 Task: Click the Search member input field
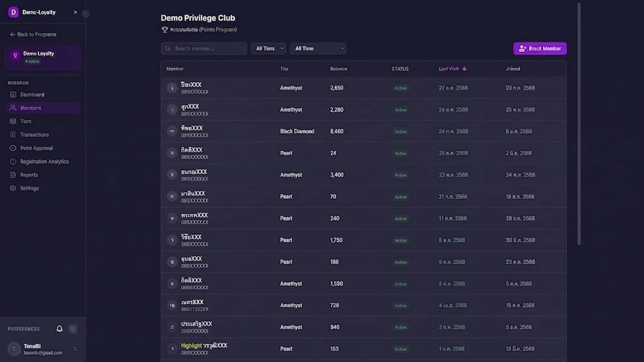pos(204,49)
